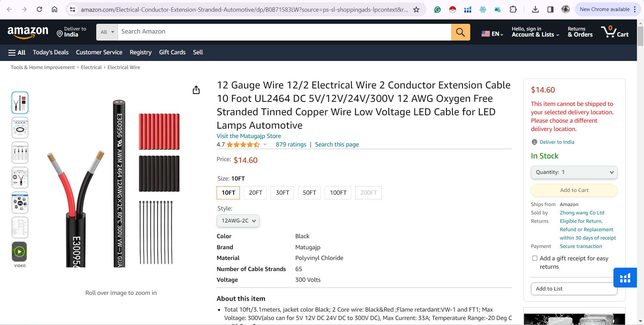Open the 12AWG-2C style dropdown
Image resolution: width=644 pixels, height=325 pixels.
238,221
